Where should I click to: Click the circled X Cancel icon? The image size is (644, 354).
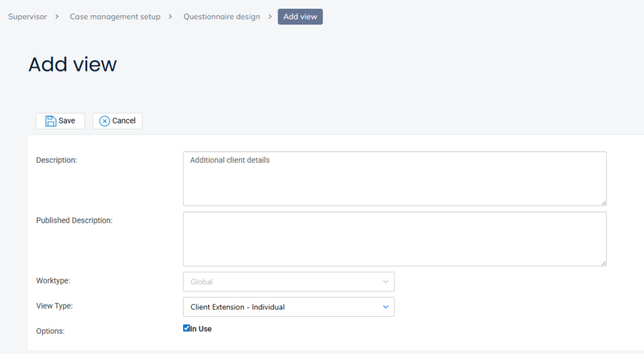[104, 121]
